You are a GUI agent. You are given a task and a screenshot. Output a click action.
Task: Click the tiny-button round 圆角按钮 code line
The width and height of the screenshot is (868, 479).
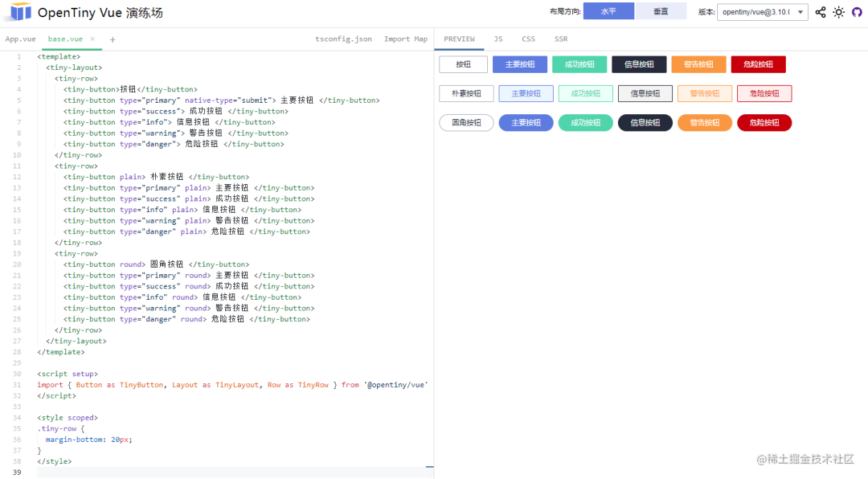(x=156, y=264)
